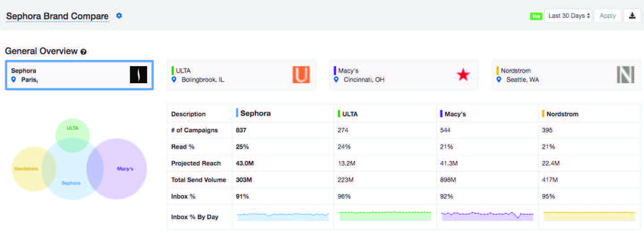Viewport: 644px width, 233px height.
Task: Click the Apply button
Action: point(608,16)
